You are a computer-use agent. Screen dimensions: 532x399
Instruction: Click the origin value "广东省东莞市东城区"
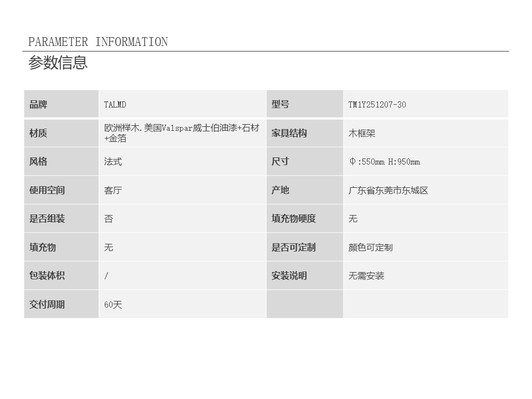tap(388, 191)
